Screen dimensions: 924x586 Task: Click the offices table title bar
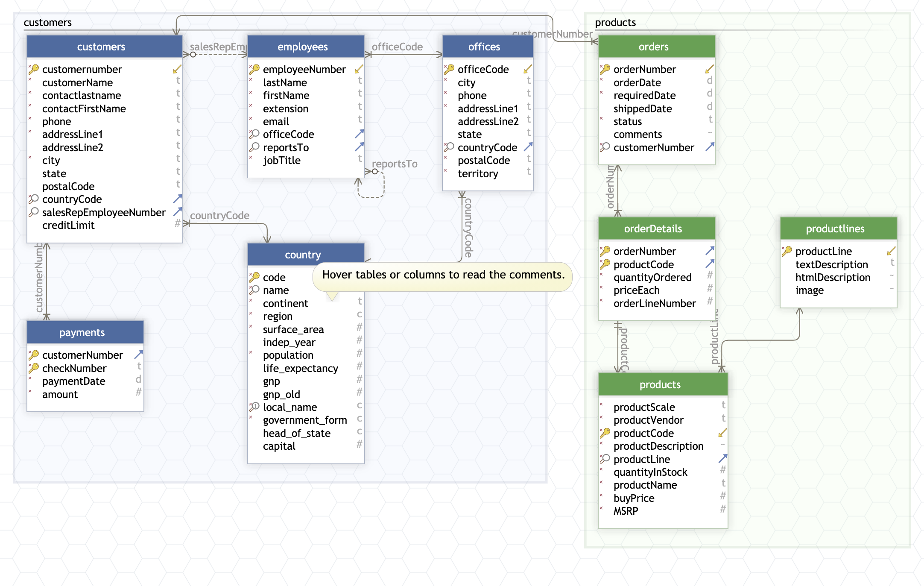(x=484, y=47)
